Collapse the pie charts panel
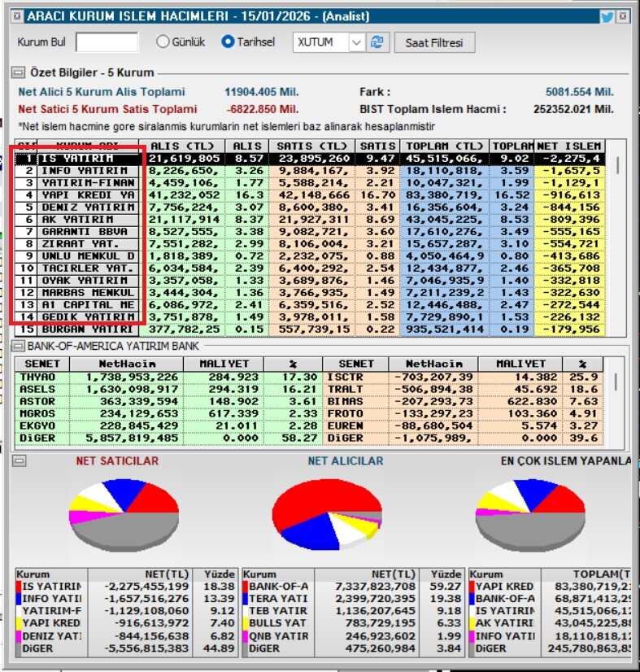Viewport: 640px width, 672px height. pyautogui.click(x=19, y=461)
